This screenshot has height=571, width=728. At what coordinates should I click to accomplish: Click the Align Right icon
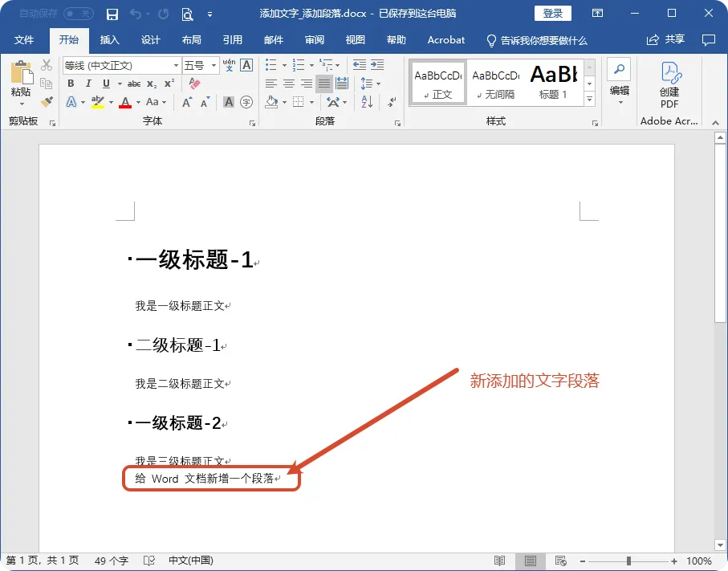[x=307, y=84]
